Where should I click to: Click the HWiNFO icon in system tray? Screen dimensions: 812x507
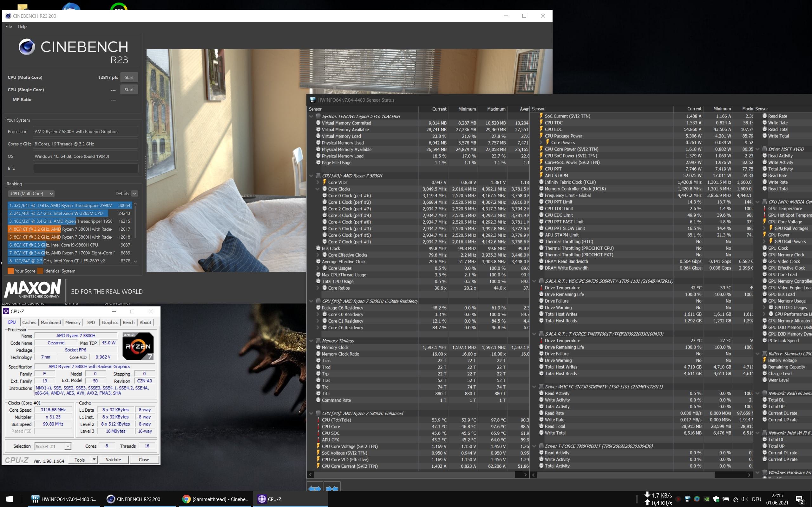point(687,499)
